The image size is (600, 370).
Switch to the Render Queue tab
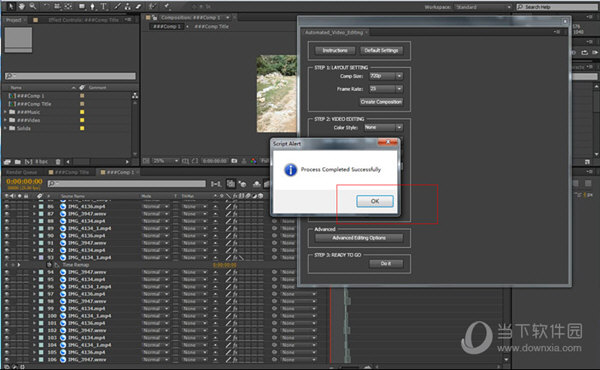pos(21,172)
